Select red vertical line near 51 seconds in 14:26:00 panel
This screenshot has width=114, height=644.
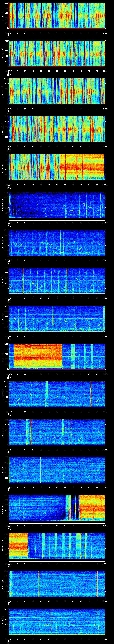point(90,394)
